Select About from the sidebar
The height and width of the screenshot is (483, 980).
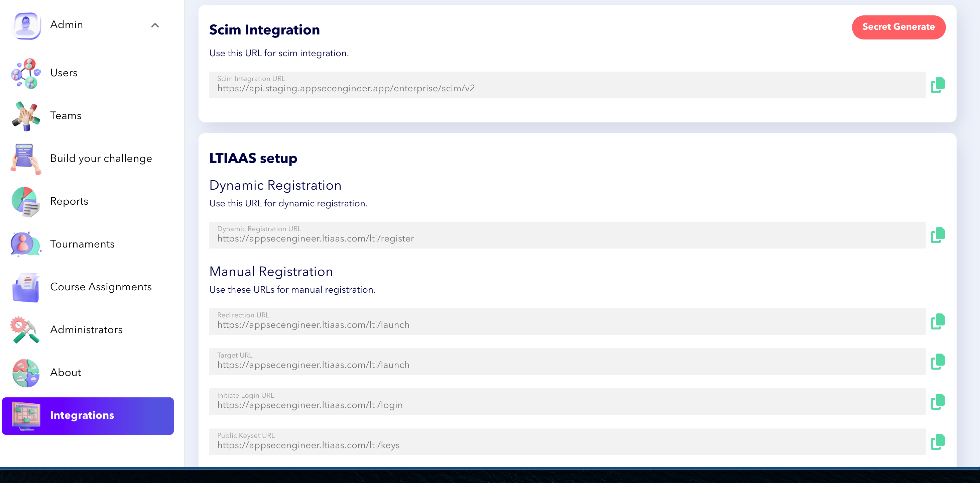66,373
